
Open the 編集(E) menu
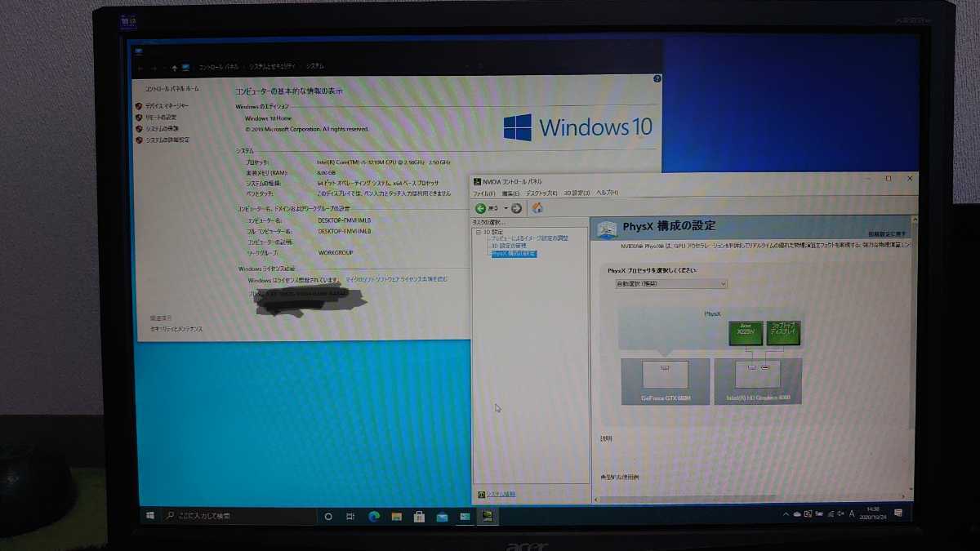510,193
